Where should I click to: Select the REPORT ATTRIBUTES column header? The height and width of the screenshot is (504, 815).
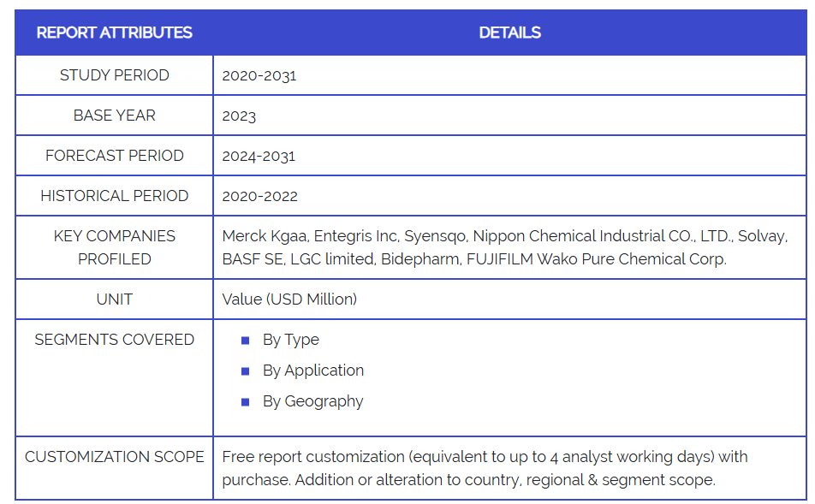(x=115, y=33)
